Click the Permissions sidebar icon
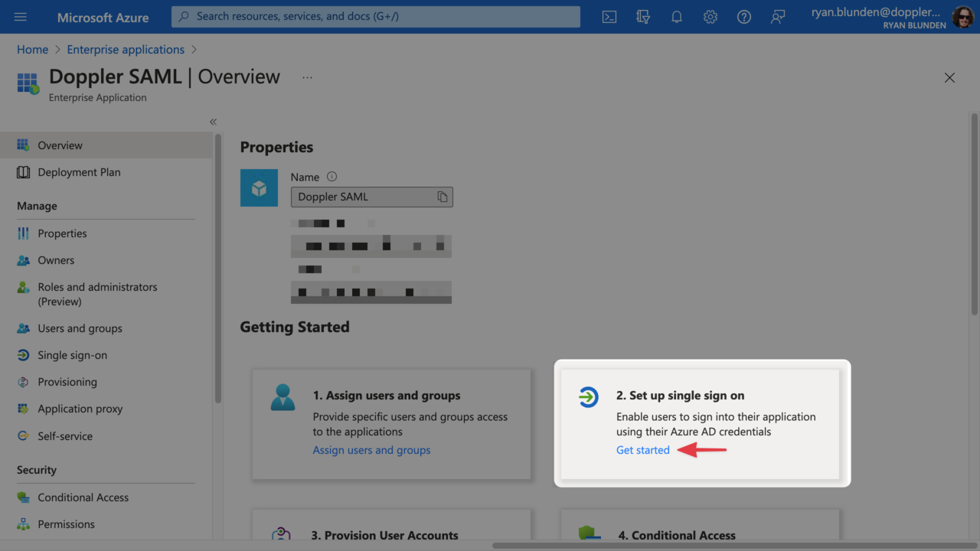980x551 pixels. 23,524
